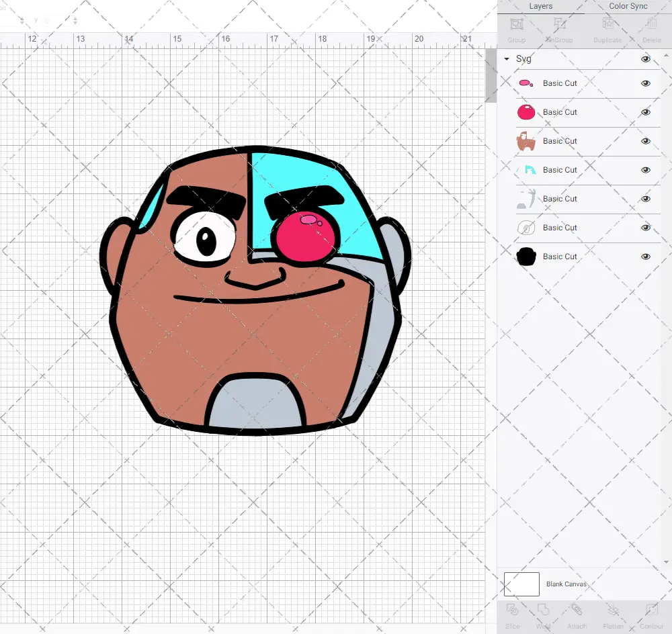Click the Group icon in Layers panel
The image size is (672, 634).
516,24
